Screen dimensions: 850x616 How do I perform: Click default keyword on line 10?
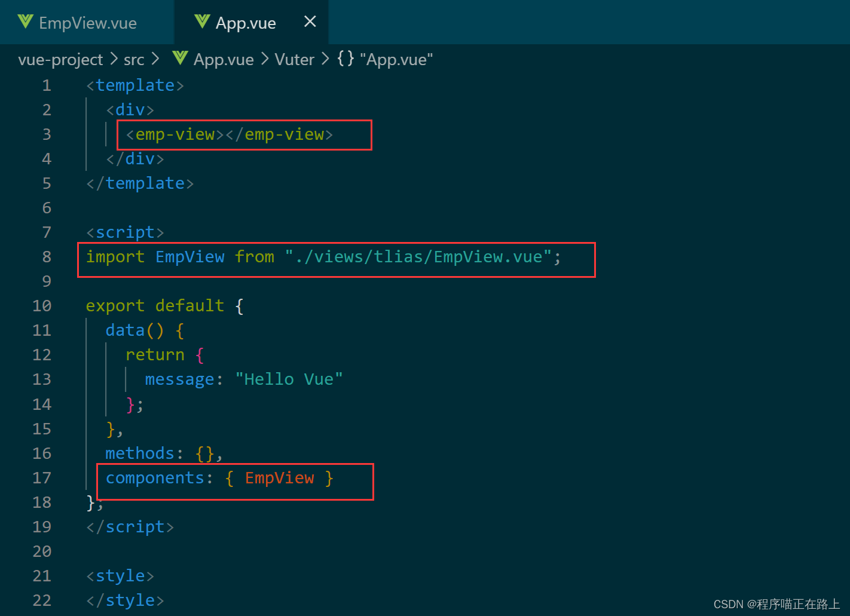pyautogui.click(x=190, y=306)
